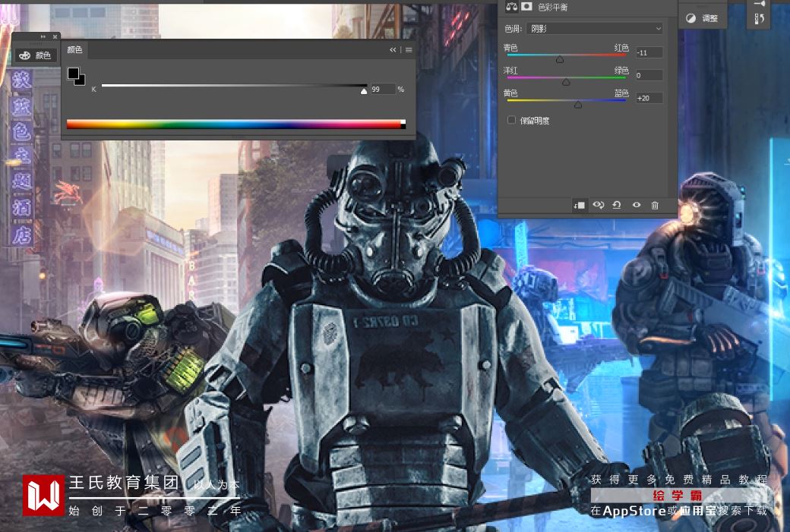The height and width of the screenshot is (532, 790).
Task: Click the magenta-green slider handle
Action: (x=566, y=82)
